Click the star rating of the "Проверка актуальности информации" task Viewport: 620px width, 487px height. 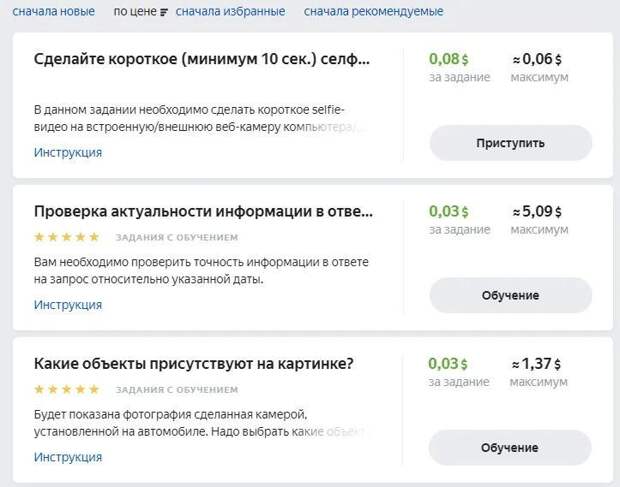click(67, 237)
